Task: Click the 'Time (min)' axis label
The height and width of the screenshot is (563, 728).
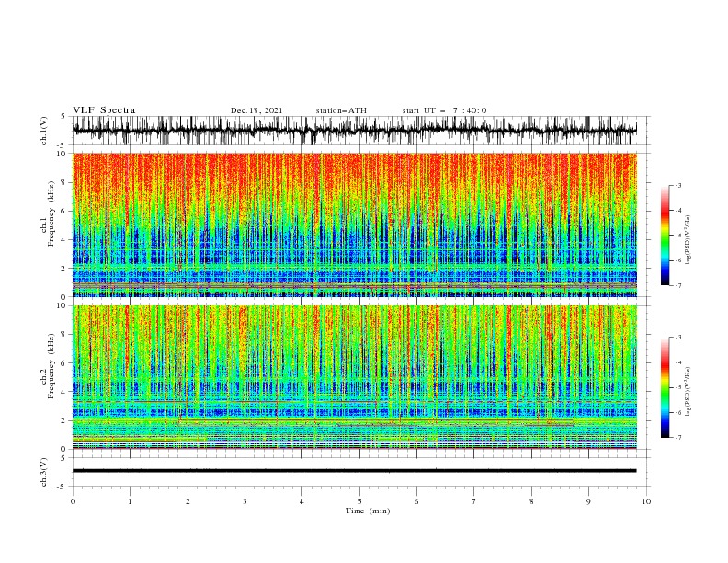Action: (x=368, y=511)
